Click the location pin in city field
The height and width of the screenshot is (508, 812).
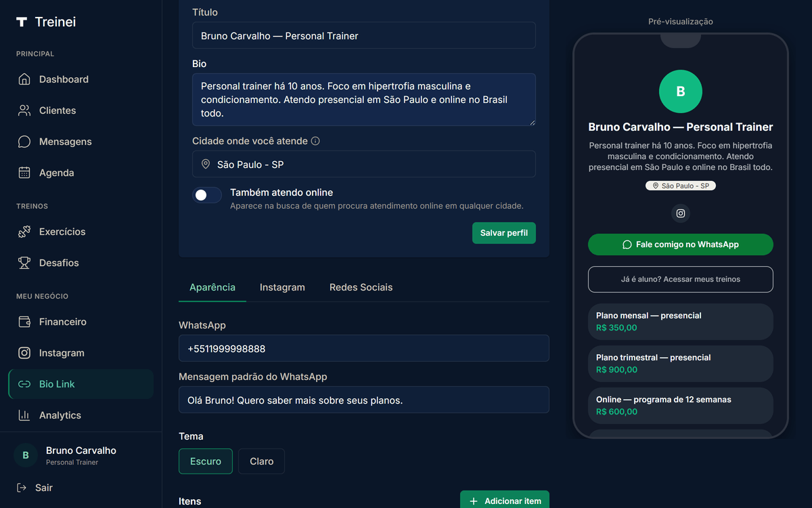coord(206,164)
